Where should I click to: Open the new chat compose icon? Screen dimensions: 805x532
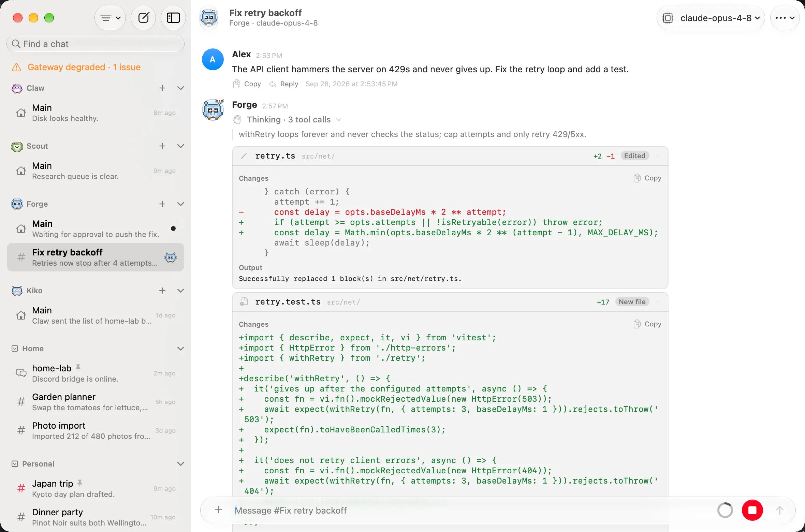coord(143,18)
